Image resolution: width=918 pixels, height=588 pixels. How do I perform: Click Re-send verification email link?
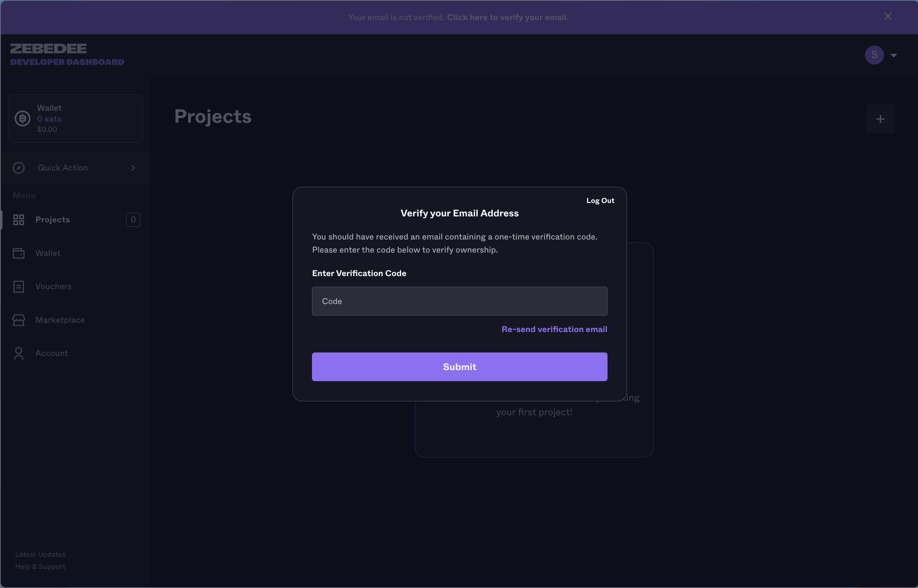tap(554, 328)
